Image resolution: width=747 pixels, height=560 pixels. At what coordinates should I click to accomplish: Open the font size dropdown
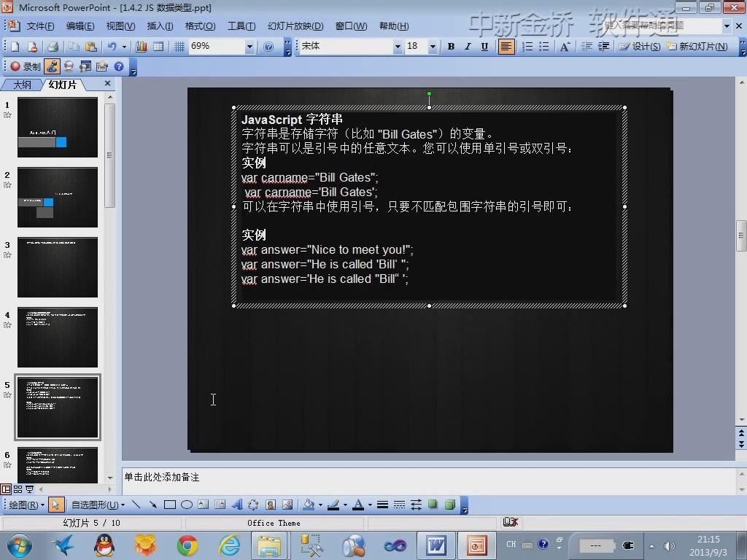point(433,46)
